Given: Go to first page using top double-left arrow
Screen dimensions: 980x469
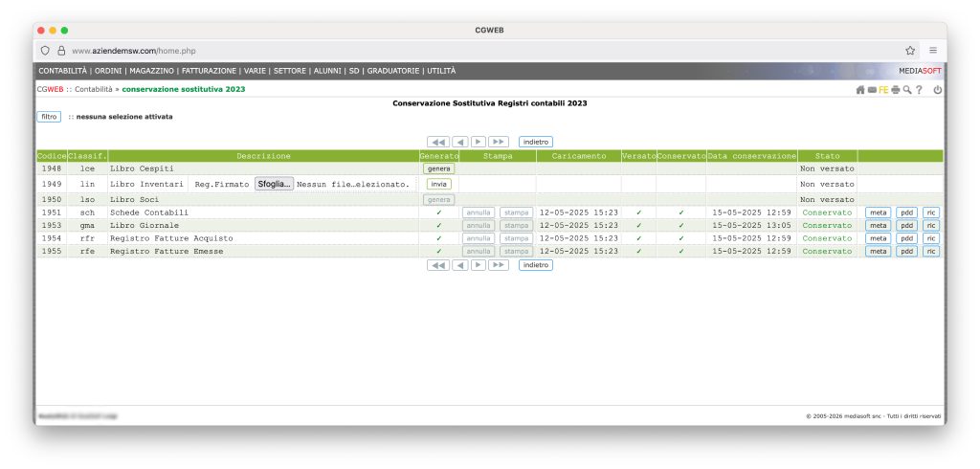Looking at the screenshot, I should pos(437,142).
